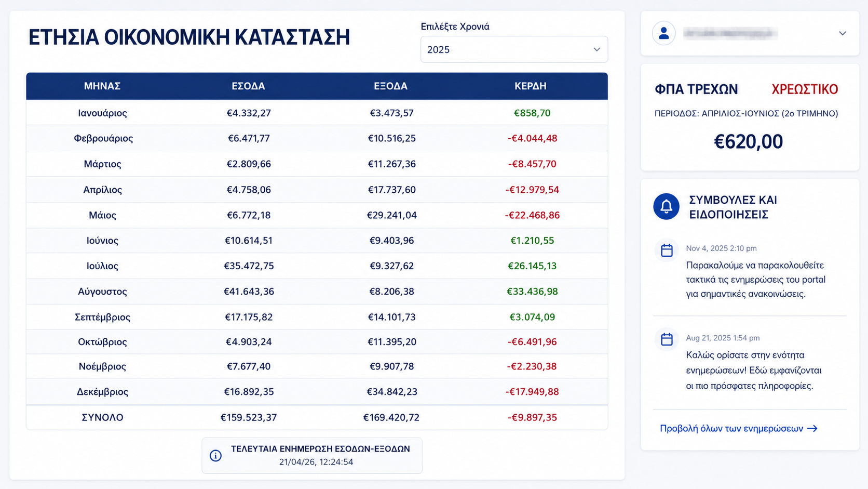The height and width of the screenshot is (489, 868).
Task: Select the Μάρτιος row label
Action: point(102,164)
